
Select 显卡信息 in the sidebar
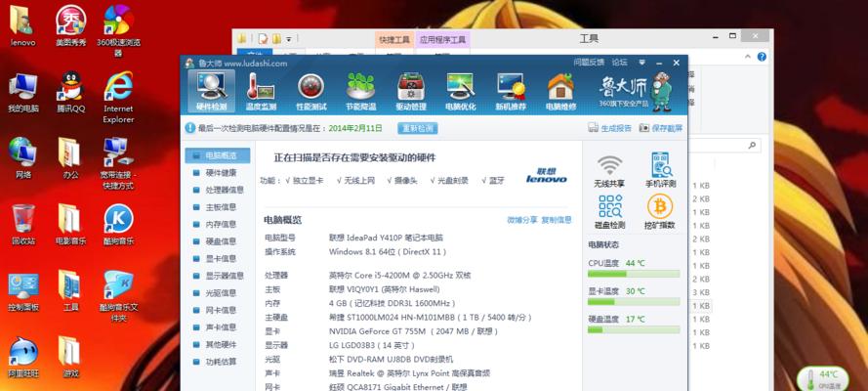[x=217, y=259]
